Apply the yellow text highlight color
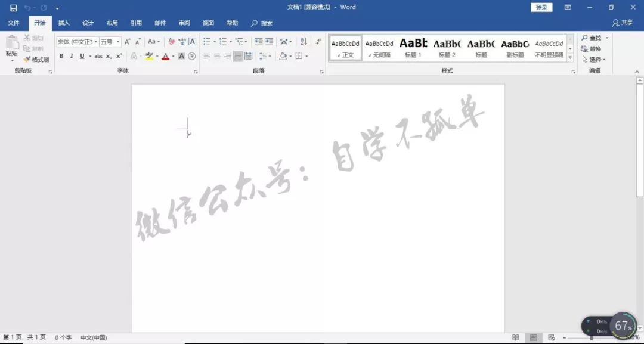644x344 pixels. point(149,56)
